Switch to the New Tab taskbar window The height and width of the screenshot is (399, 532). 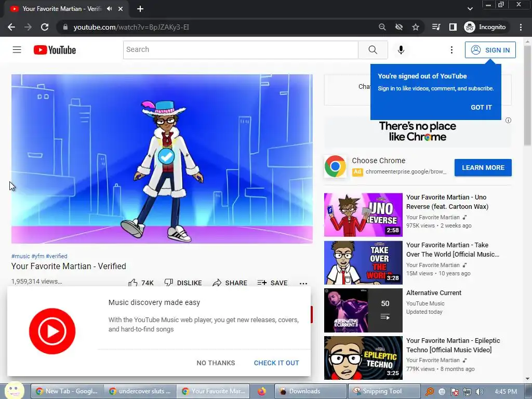pyautogui.click(x=66, y=391)
